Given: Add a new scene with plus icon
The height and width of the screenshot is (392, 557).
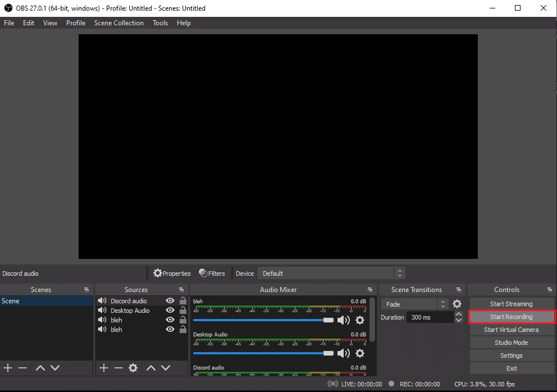Looking at the screenshot, I should coord(8,368).
